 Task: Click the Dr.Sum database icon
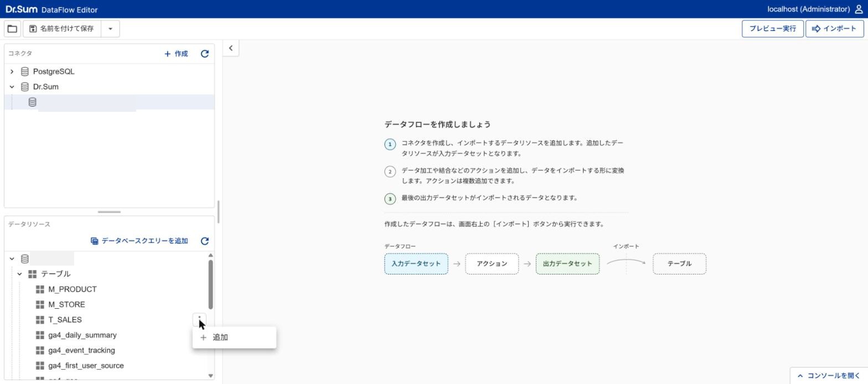pos(25,87)
